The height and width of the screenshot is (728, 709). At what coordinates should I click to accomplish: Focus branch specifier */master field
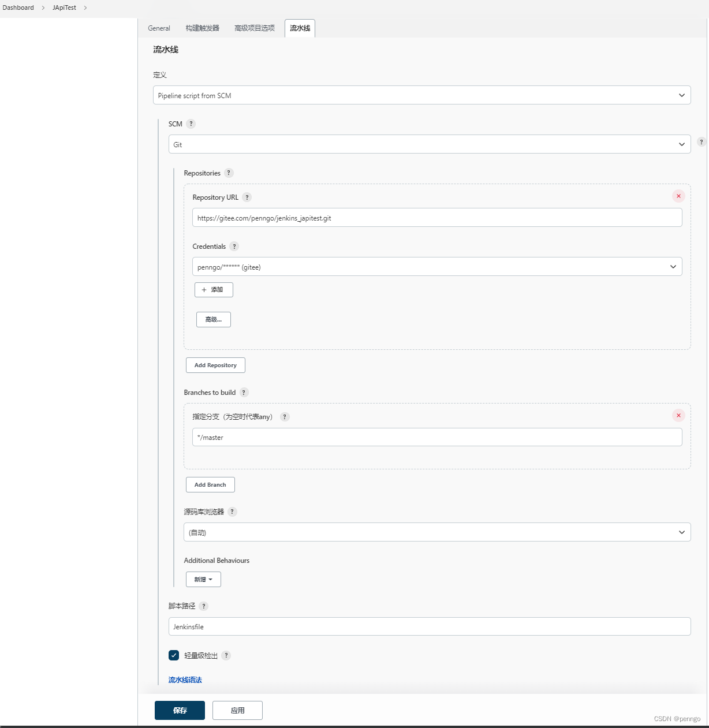pyautogui.click(x=437, y=437)
